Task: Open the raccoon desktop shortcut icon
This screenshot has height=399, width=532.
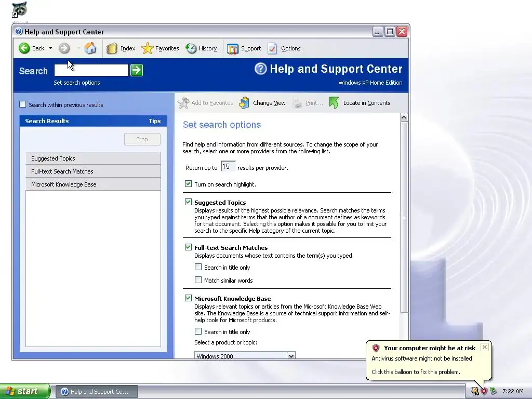Action: coord(19,9)
